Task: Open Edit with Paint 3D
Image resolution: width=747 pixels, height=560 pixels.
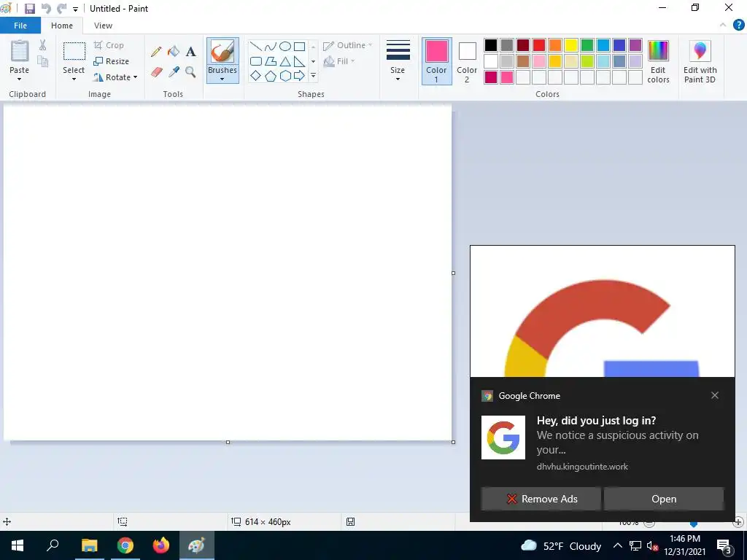Action: (700, 62)
